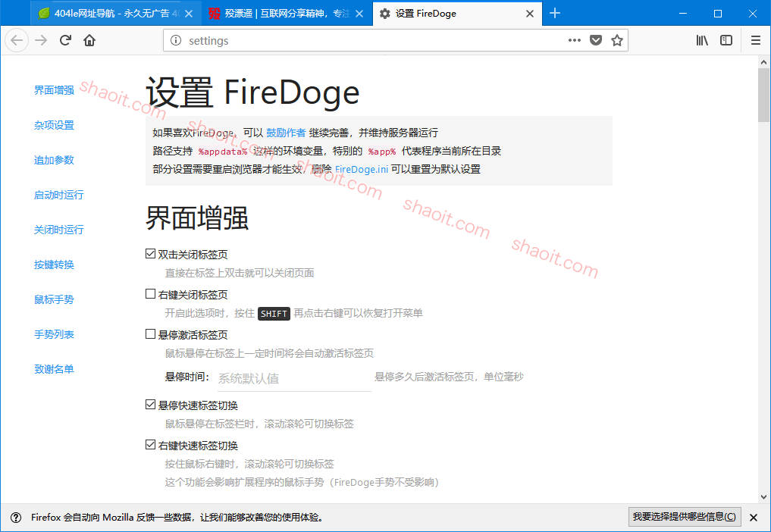The width and height of the screenshot is (771, 532).
Task: Toggle 右键快速标签切换 checkbox
Action: click(x=150, y=445)
